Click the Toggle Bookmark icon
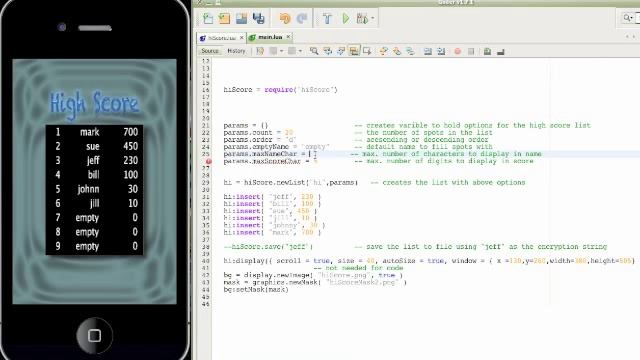Image resolution: width=640 pixels, height=360 pixels. (x=410, y=51)
